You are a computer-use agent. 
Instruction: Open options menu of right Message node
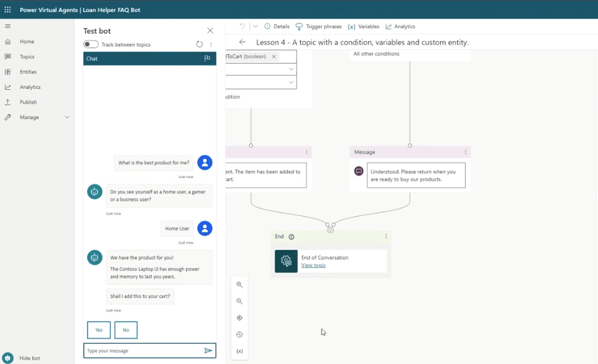coord(465,152)
